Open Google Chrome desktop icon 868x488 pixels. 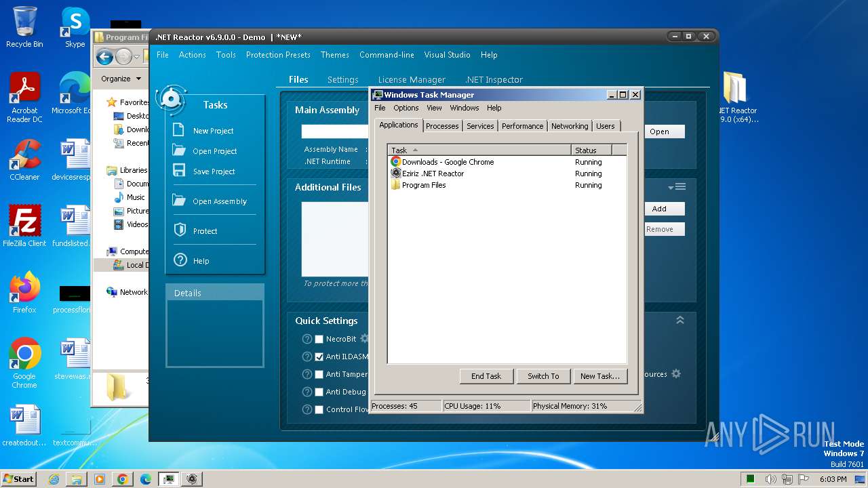(x=24, y=363)
